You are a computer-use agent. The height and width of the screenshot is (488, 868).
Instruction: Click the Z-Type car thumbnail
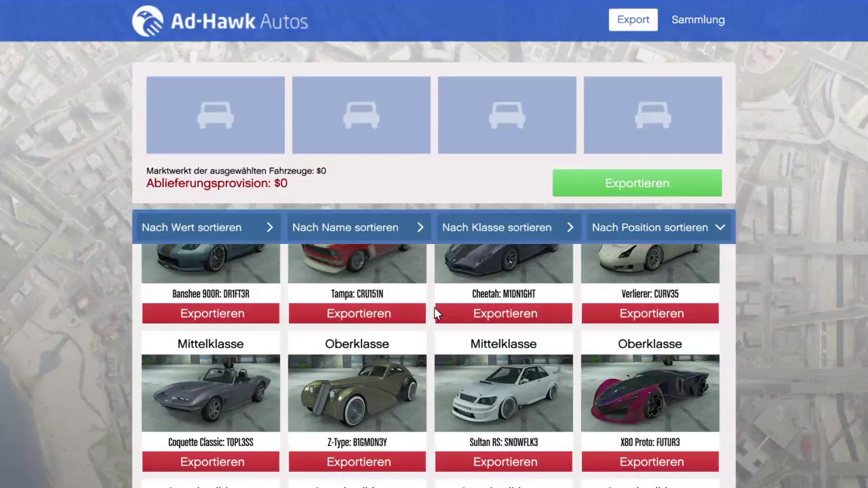coord(357,393)
